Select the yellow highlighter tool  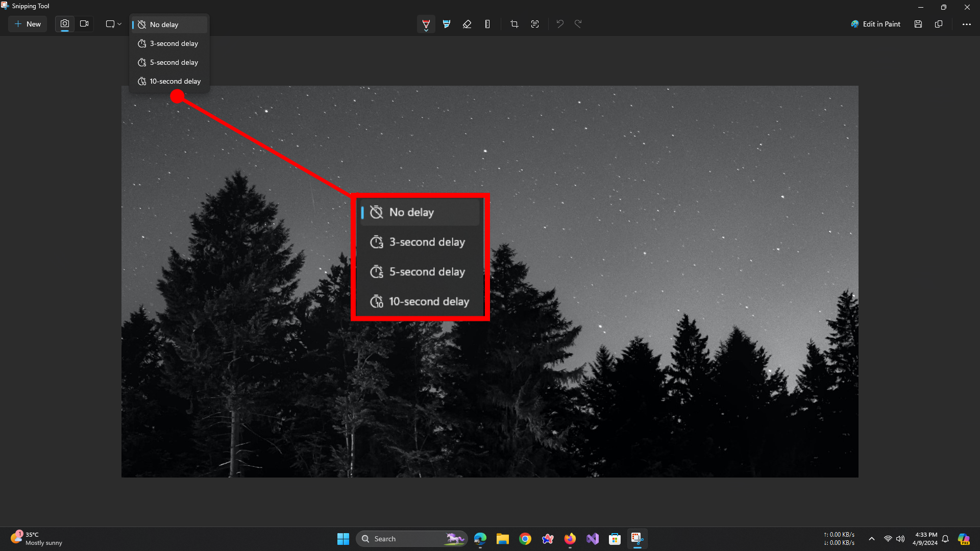(x=447, y=24)
